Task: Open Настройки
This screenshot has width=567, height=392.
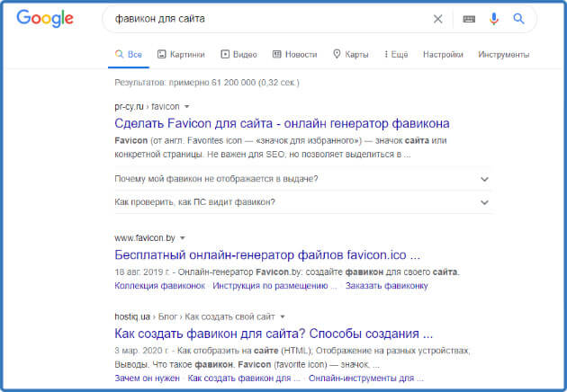Action: (x=443, y=55)
